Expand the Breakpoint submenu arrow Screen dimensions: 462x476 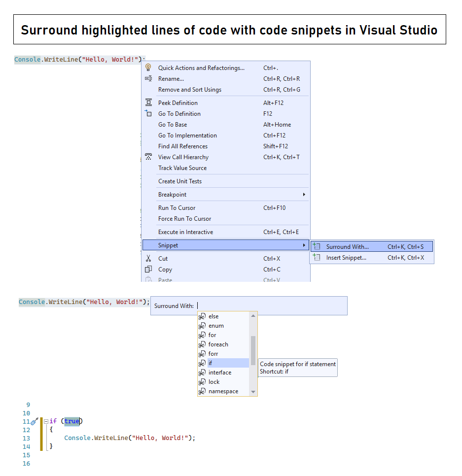[x=304, y=194]
